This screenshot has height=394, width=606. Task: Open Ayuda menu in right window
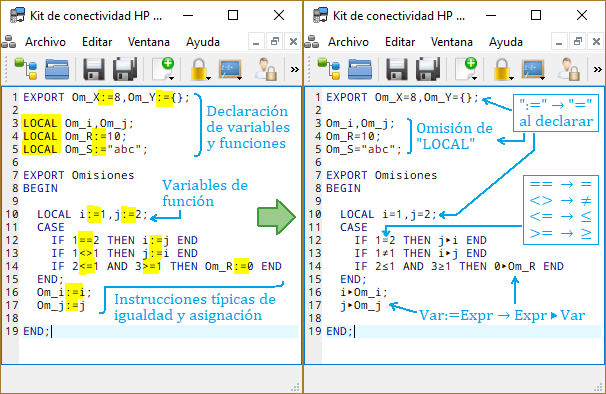point(506,42)
